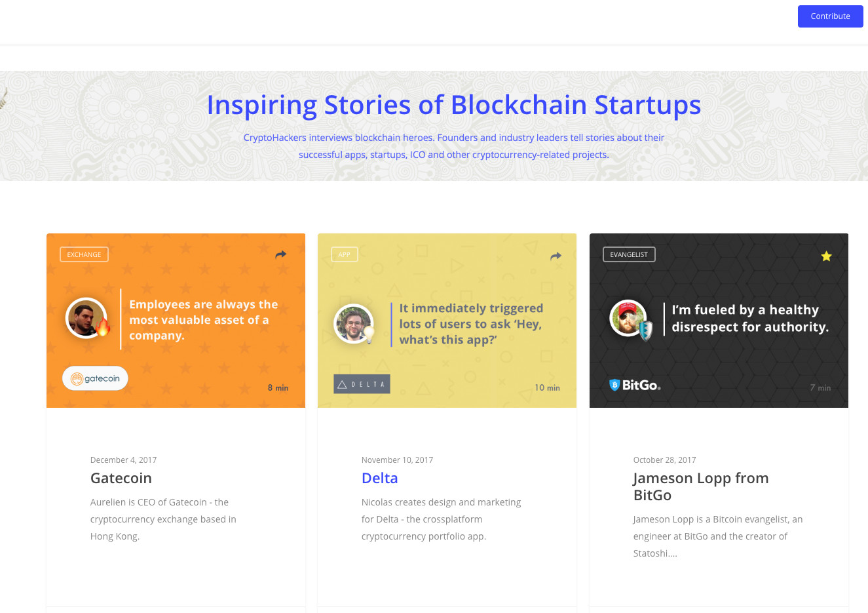The height and width of the screenshot is (613, 868).
Task: Open the Gatecoin article title
Action: 121,478
